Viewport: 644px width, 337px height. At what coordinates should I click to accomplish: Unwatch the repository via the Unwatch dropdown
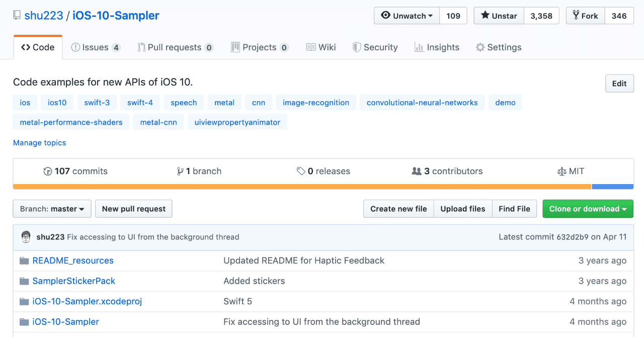(407, 16)
